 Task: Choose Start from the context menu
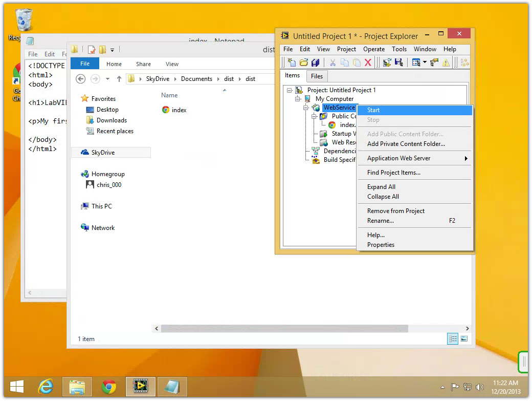click(x=373, y=110)
